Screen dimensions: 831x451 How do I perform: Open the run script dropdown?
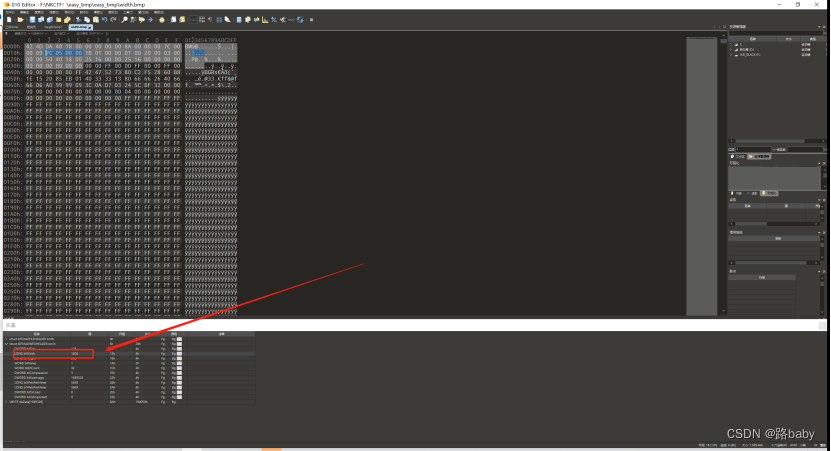click(x=62, y=33)
